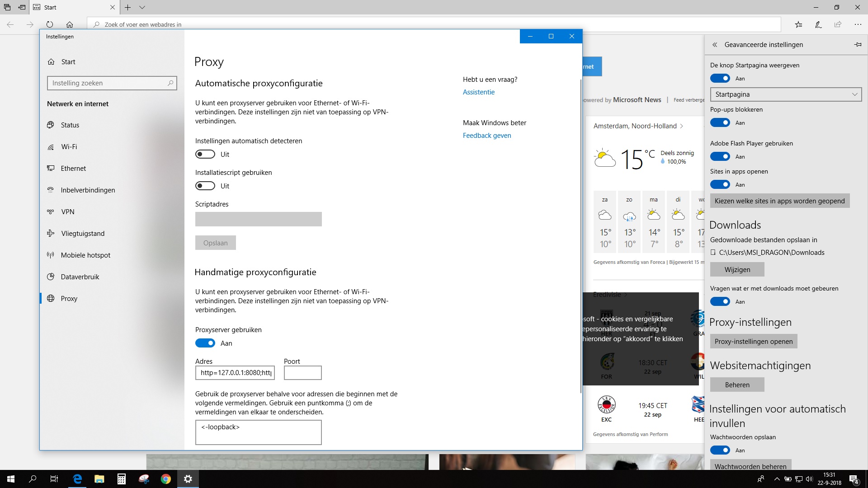Screen dimensions: 868x488
Task: Click the Edge refresh button
Action: point(50,24)
